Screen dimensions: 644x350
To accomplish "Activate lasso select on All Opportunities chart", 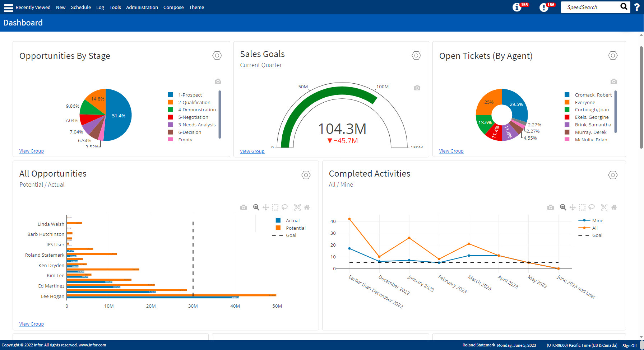I will point(284,207).
